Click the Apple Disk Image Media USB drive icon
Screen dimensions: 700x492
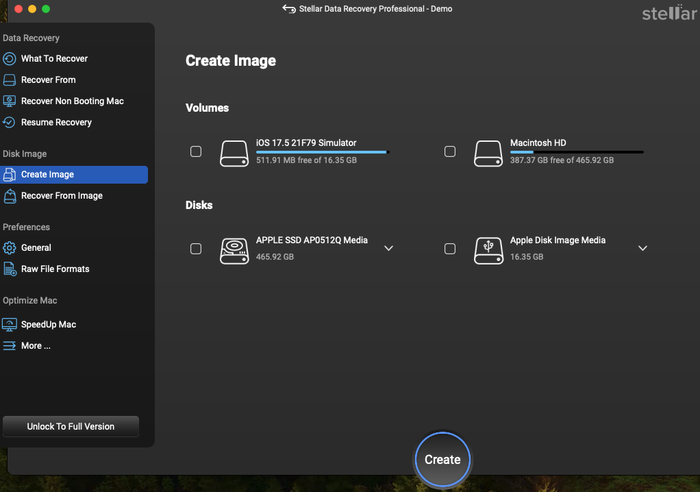point(488,250)
